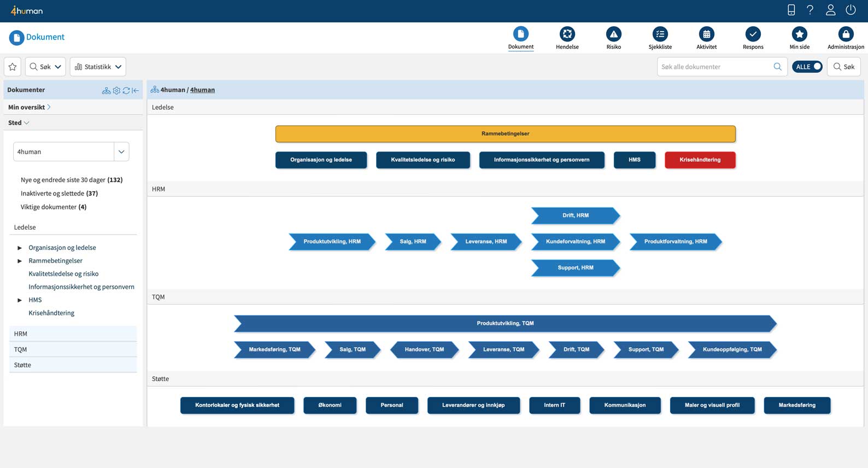Collapse the Dokumenter side panel
Viewport: 868px width, 468px height.
(x=135, y=90)
